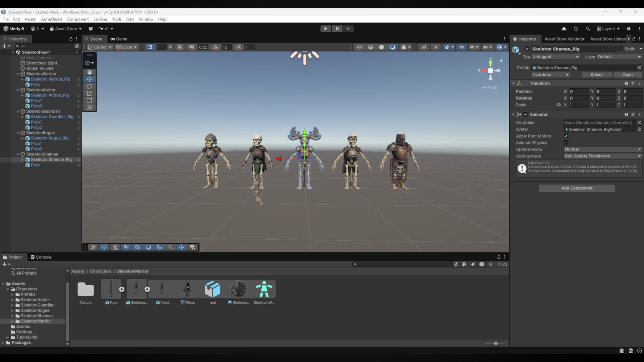Viewport: 644px width, 362px height.
Task: Disable the Animator component checkbox
Action: click(x=526, y=115)
